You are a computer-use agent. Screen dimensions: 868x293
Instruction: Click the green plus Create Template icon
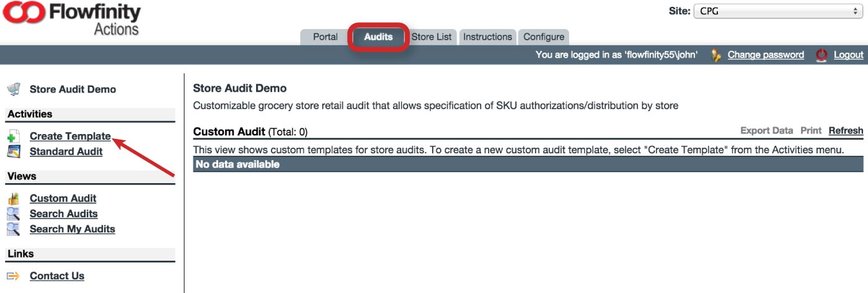pos(14,137)
